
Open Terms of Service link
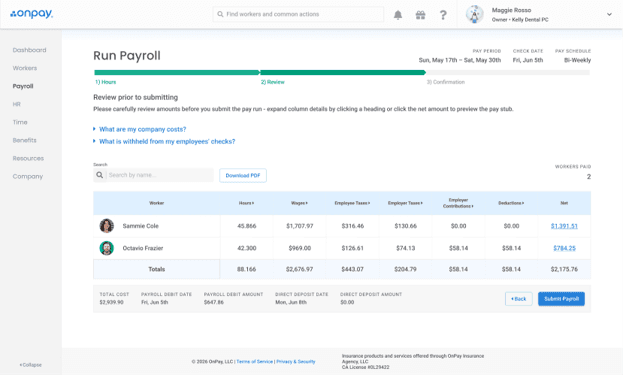point(255,361)
